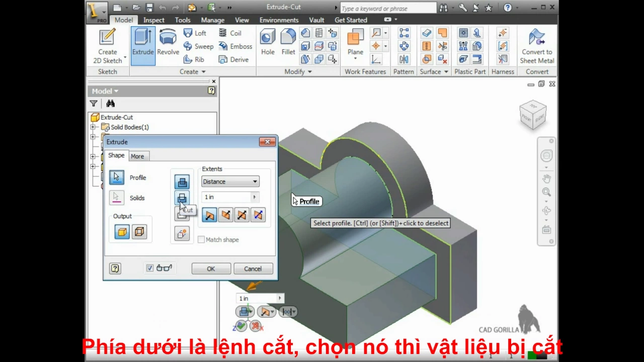This screenshot has height=362, width=644.
Task: Choose the Coil feature
Action: pos(230,33)
